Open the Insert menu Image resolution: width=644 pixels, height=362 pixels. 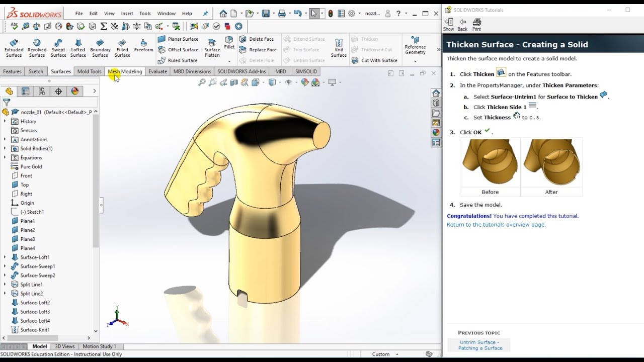pos(127,14)
